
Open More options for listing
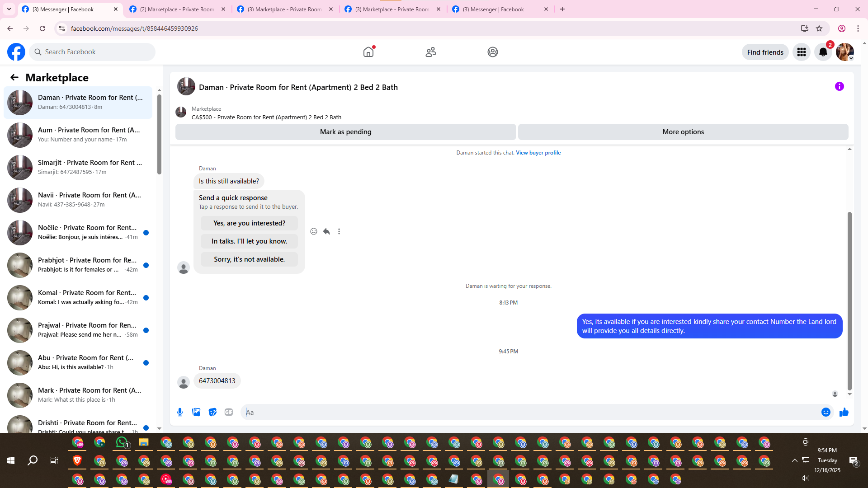tap(683, 132)
